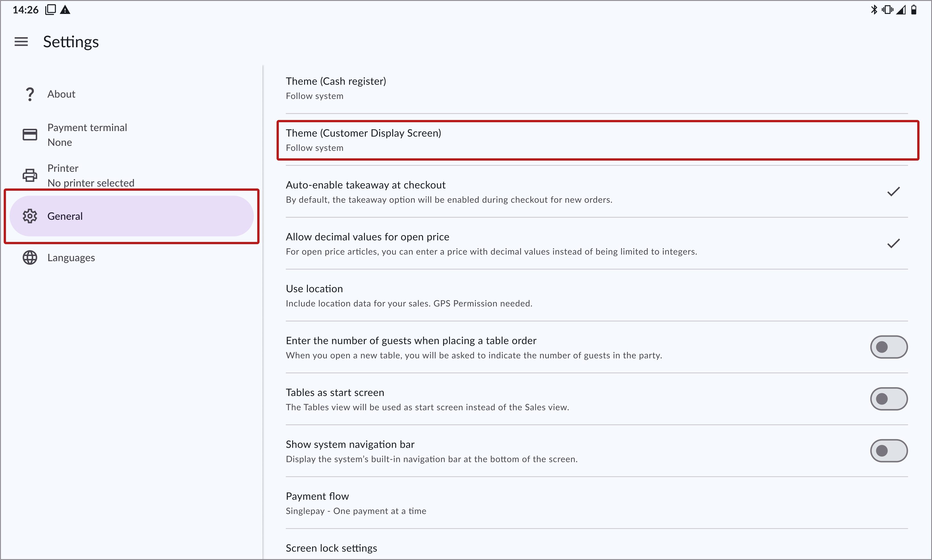932x560 pixels.
Task: Click 'Singlepay - One payment at a time' text
Action: 356,511
